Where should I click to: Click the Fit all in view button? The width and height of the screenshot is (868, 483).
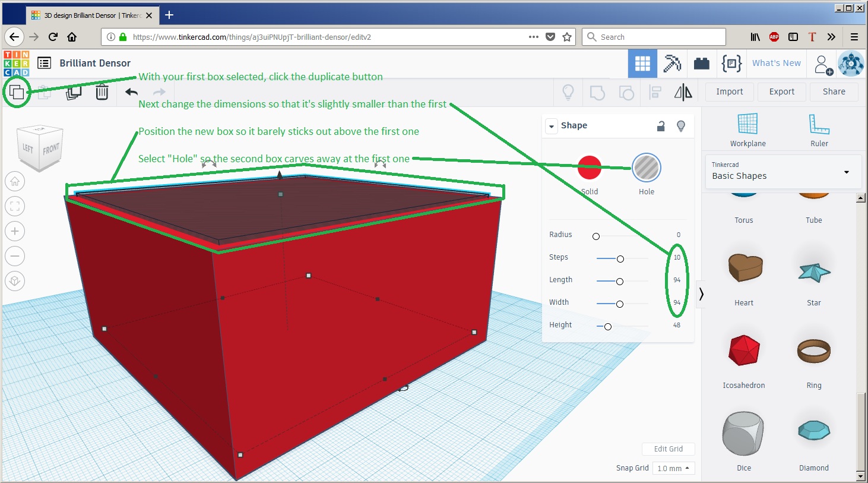point(15,206)
